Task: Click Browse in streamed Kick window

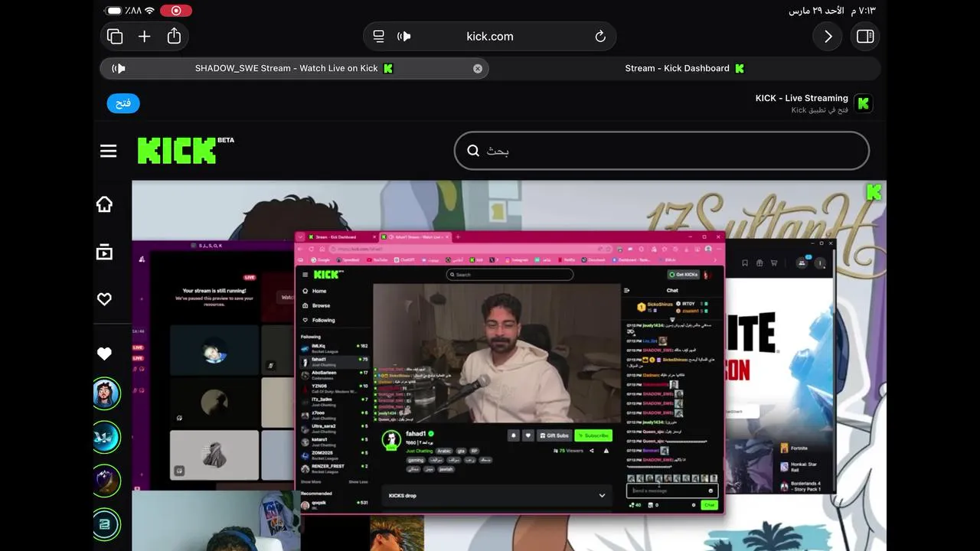Action: pos(317,305)
